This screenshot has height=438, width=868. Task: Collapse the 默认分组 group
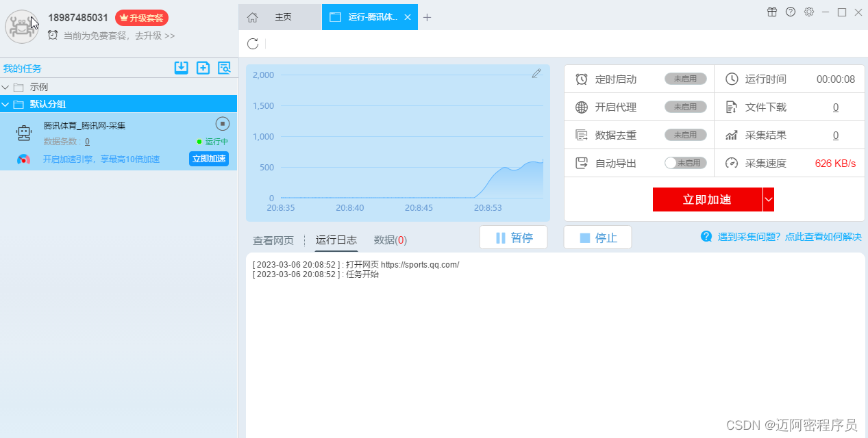[x=5, y=104]
